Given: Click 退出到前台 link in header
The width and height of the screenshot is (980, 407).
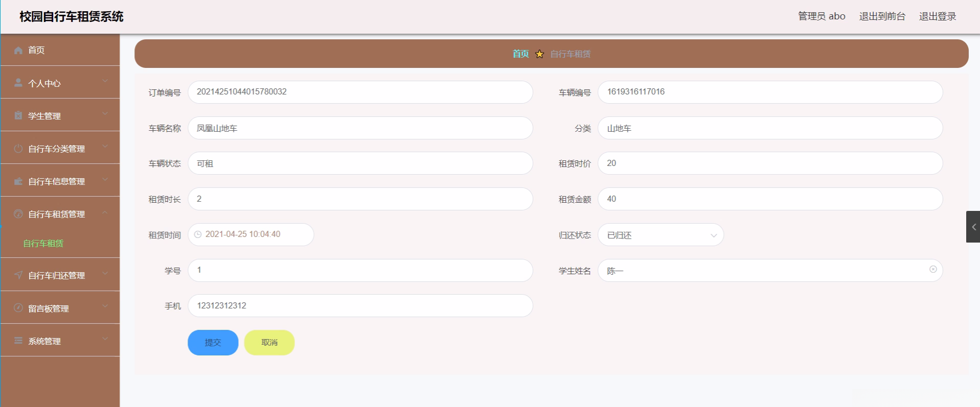Looking at the screenshot, I should 882,16.
